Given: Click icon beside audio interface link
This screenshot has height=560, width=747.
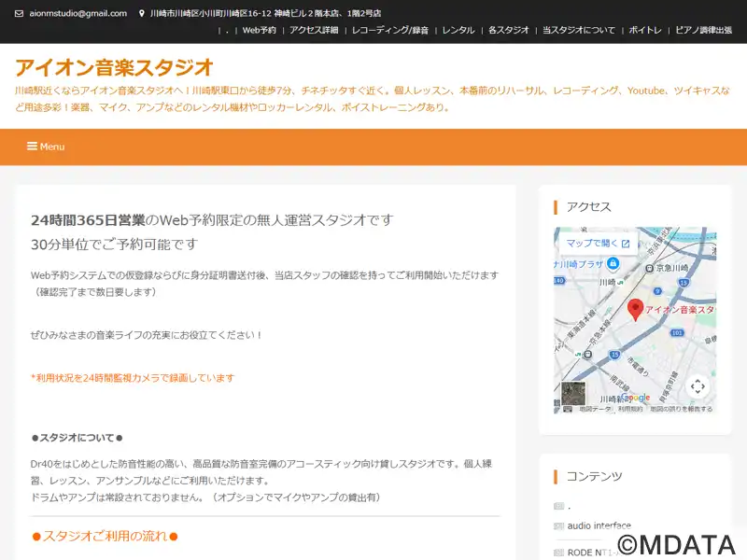Looking at the screenshot, I should click(x=558, y=525).
